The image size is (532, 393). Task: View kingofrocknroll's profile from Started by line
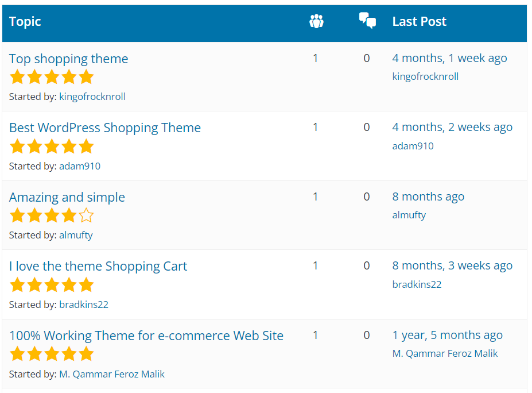[x=92, y=97]
